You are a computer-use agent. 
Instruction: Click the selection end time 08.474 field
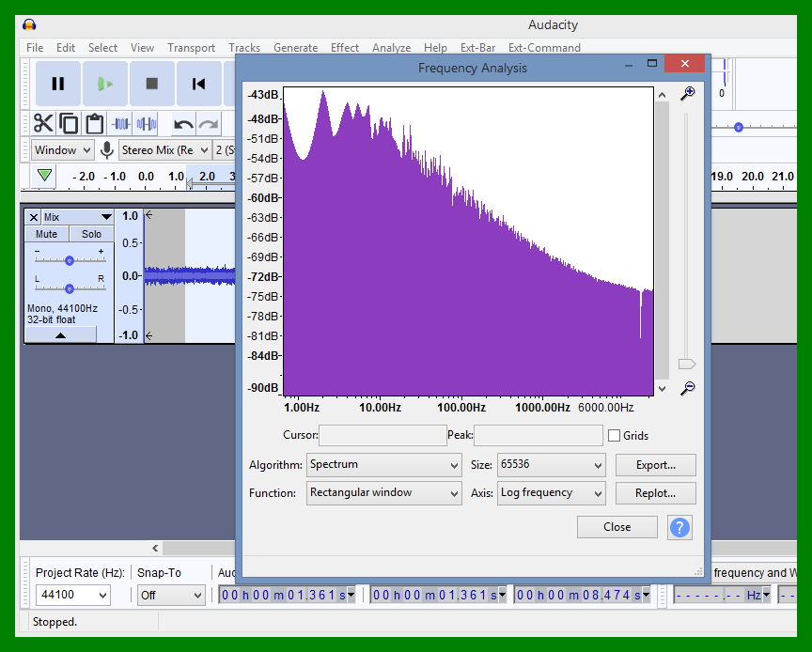[x=583, y=595]
